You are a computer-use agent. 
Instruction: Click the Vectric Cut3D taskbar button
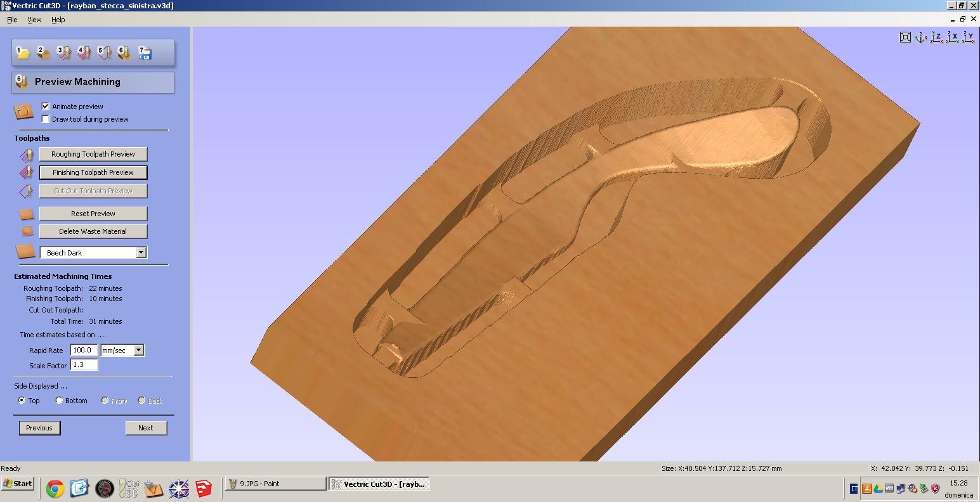tap(379, 484)
